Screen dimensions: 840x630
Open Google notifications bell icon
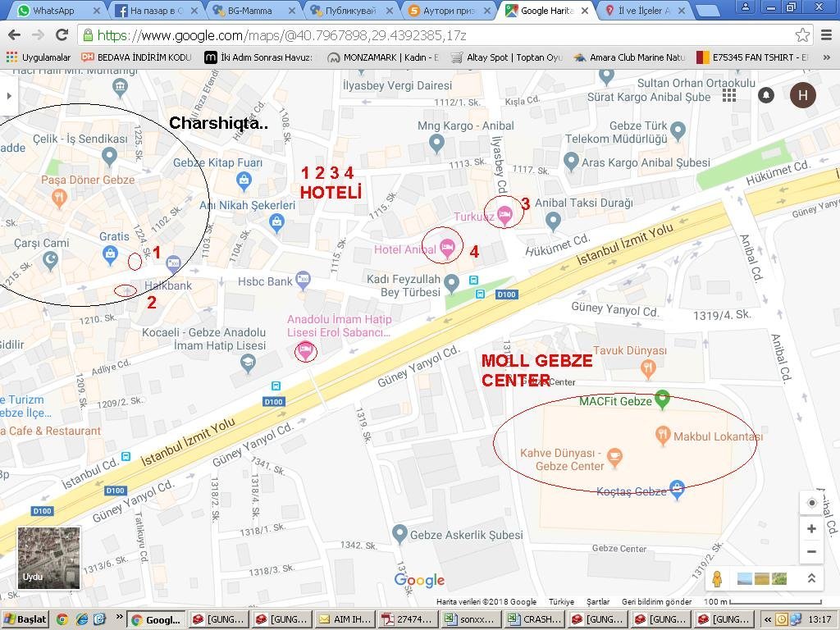point(766,95)
